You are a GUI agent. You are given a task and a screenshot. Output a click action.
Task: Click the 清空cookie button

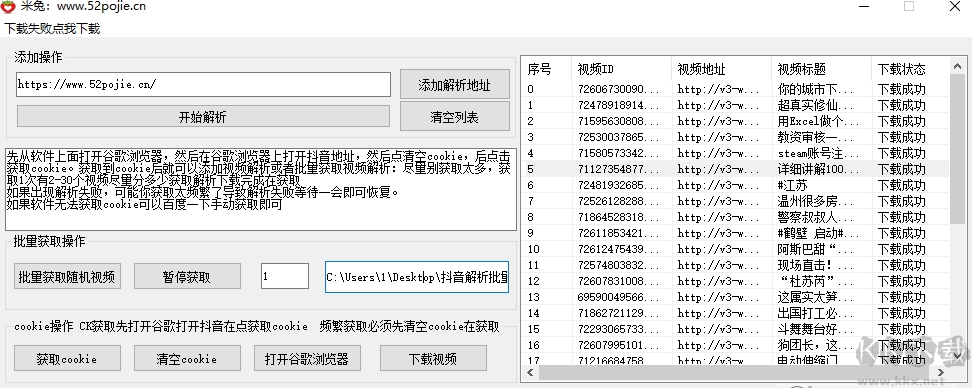point(187,358)
